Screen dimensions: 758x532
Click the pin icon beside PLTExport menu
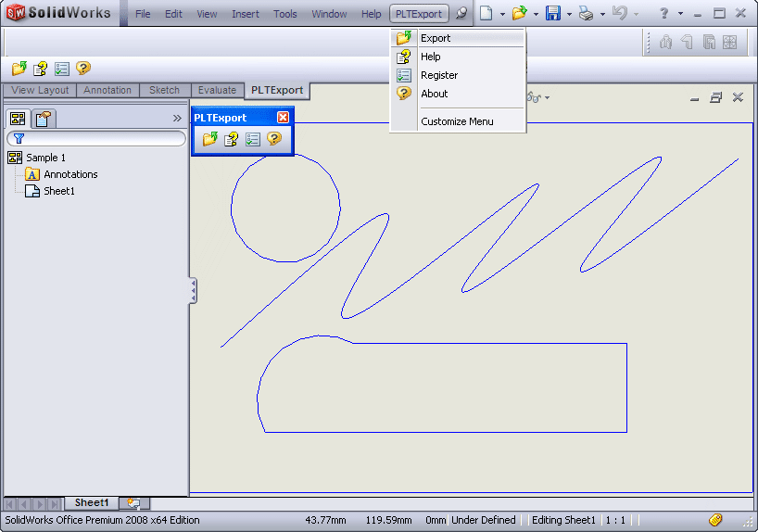[x=461, y=13]
